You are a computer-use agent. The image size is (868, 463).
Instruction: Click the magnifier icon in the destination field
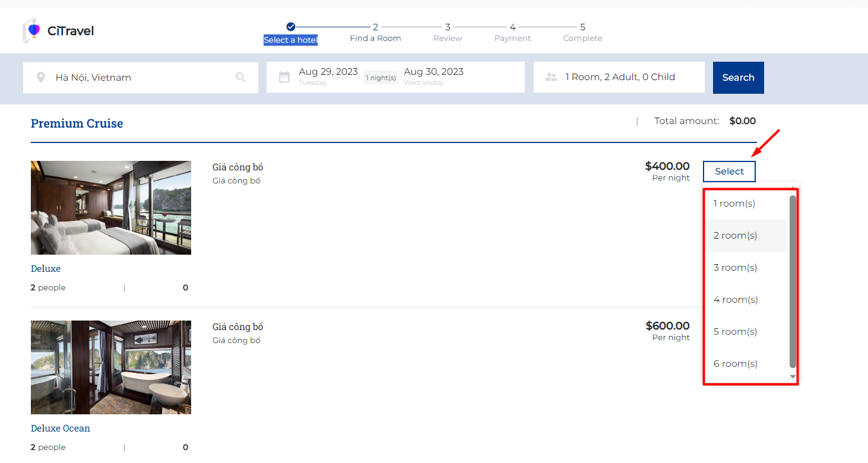pyautogui.click(x=240, y=77)
